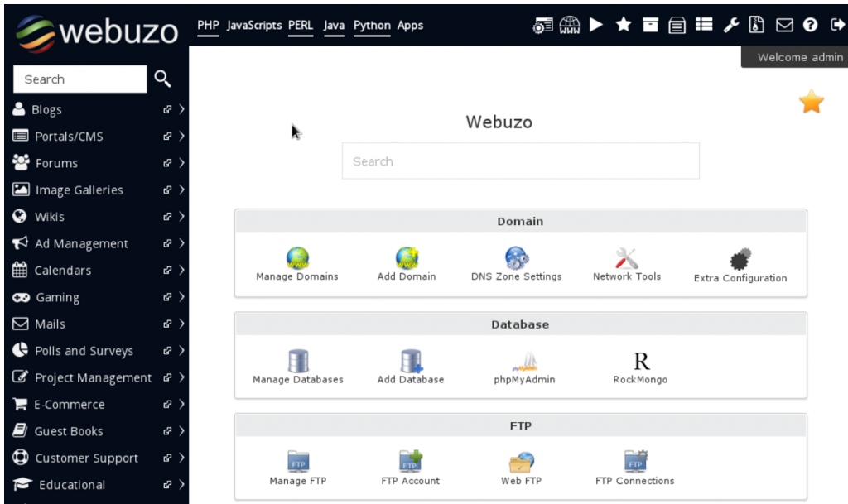848x504 pixels.
Task: Open Network Tools under Domain
Action: tap(626, 259)
